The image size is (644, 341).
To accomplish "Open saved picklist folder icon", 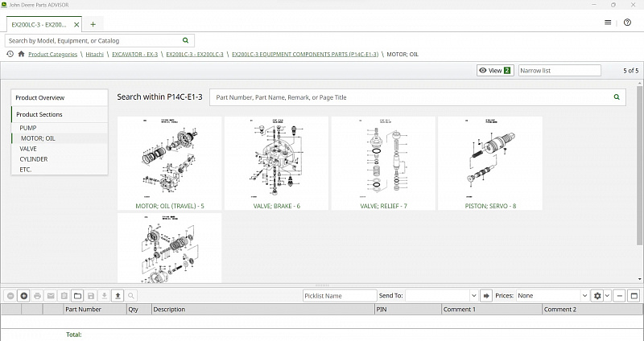I will (x=77, y=295).
